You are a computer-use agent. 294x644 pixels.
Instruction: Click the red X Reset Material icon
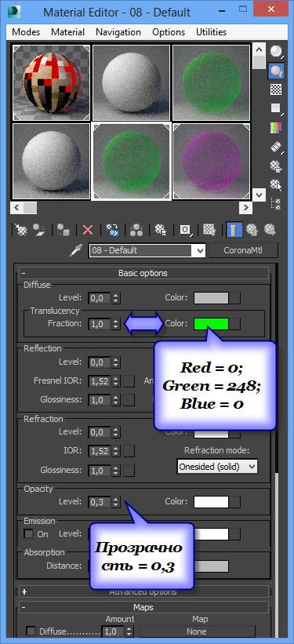pos(88,230)
